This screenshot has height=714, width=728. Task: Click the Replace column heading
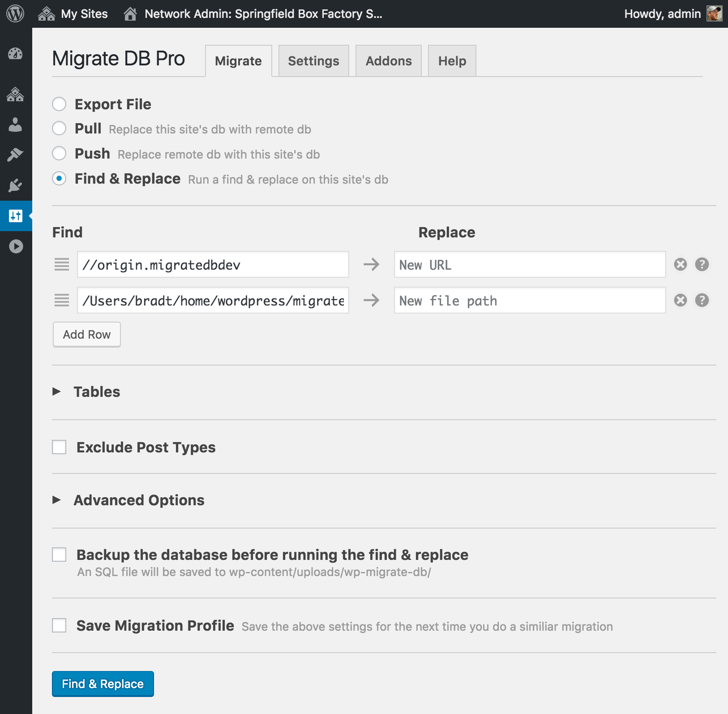[447, 232]
